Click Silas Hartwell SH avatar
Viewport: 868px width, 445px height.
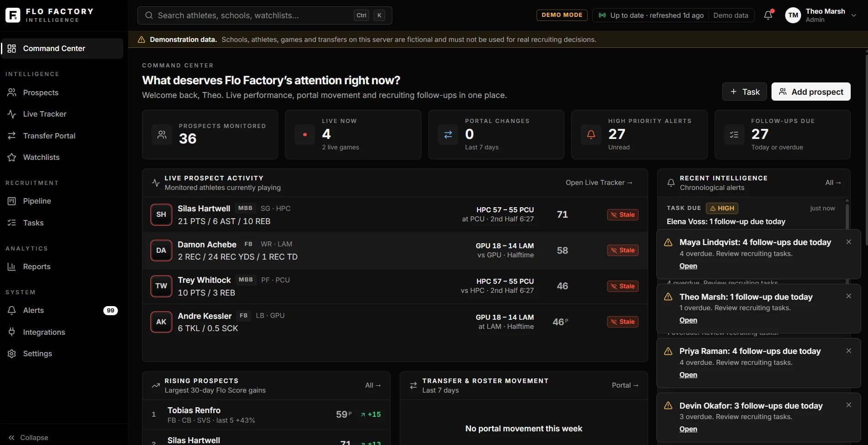tap(161, 215)
